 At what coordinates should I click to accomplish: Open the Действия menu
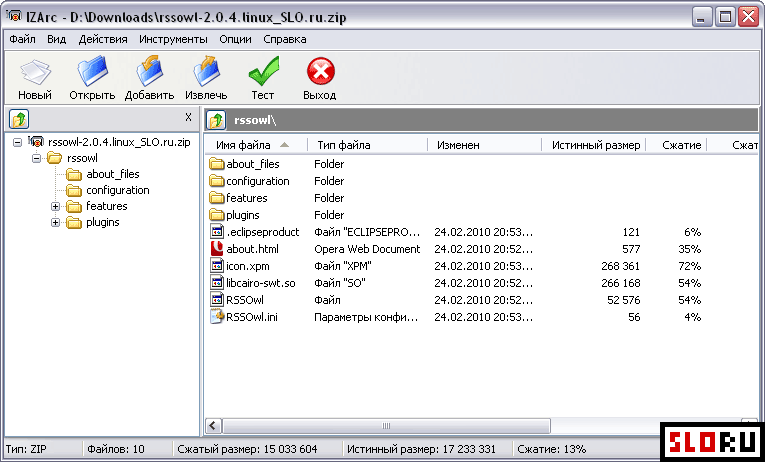pyautogui.click(x=103, y=40)
